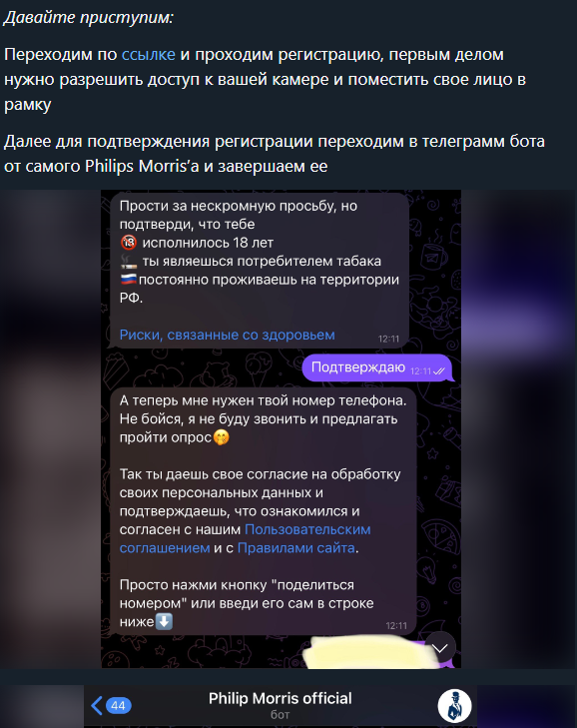Select the purple "Подтверждаю" sent message bubble
This screenshot has width=577, height=728.
[376, 367]
